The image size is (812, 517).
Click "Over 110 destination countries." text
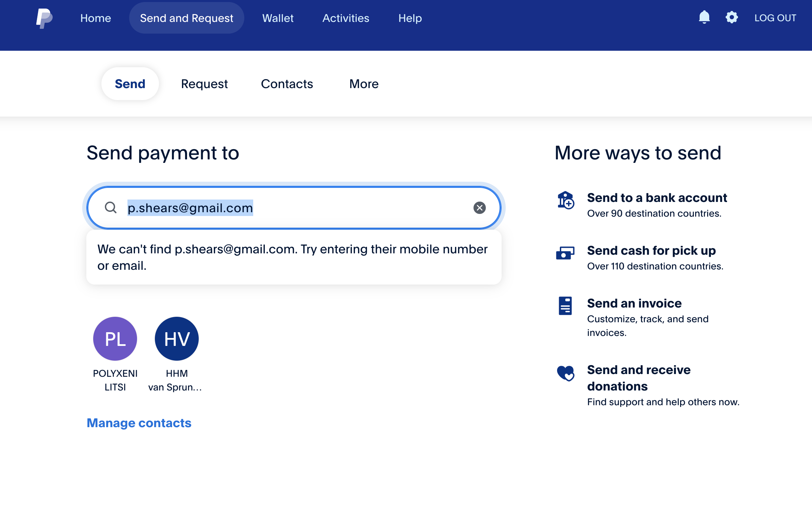coord(655,266)
